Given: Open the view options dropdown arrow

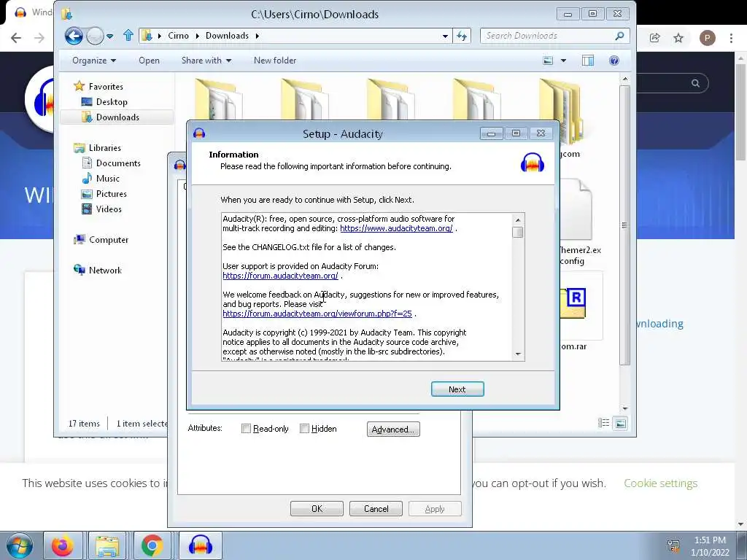Looking at the screenshot, I should pos(564,61).
